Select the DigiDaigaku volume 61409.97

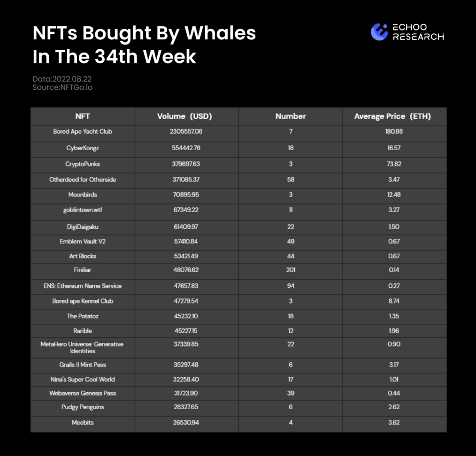[186, 227]
